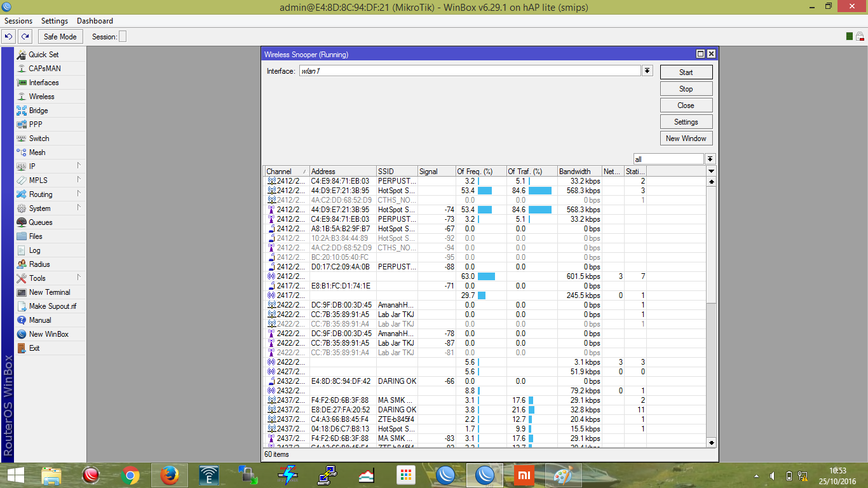Sort by the Channel column header
Image resolution: width=868 pixels, height=488 pixels.
pos(287,172)
